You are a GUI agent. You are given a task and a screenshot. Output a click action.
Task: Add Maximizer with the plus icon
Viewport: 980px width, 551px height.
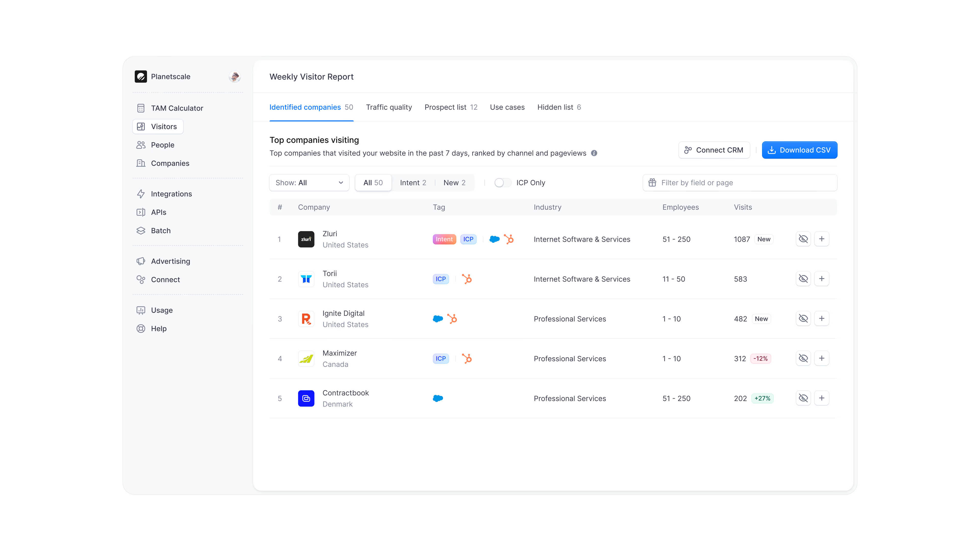click(x=821, y=358)
